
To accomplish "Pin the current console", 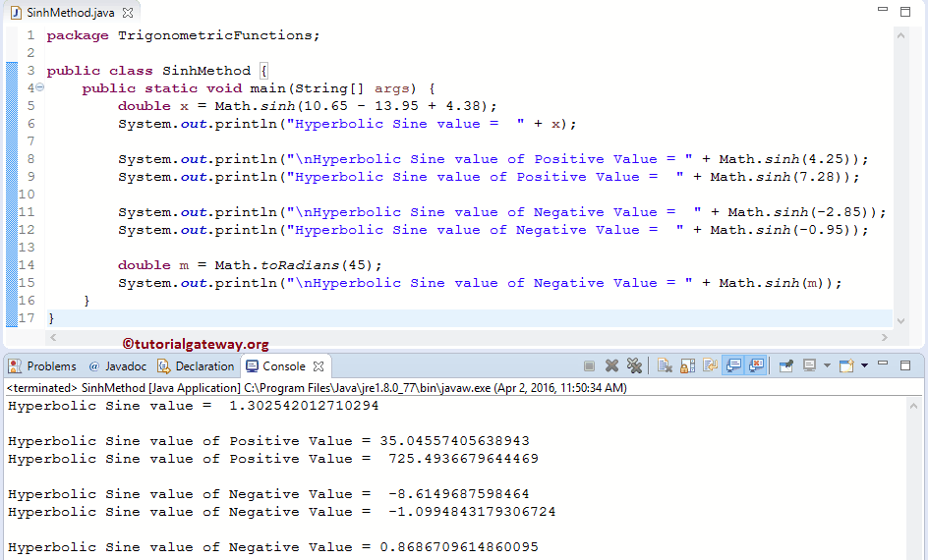I will coord(786,366).
